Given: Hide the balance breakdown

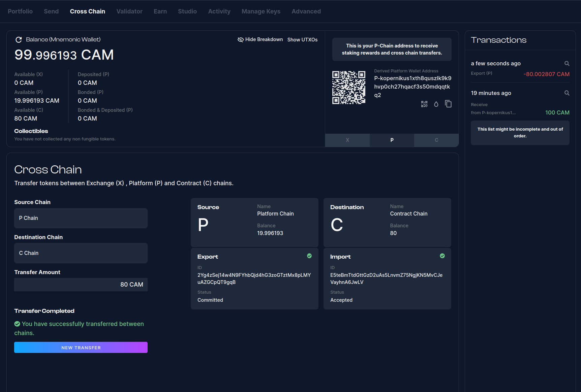Looking at the screenshot, I should (x=260, y=40).
